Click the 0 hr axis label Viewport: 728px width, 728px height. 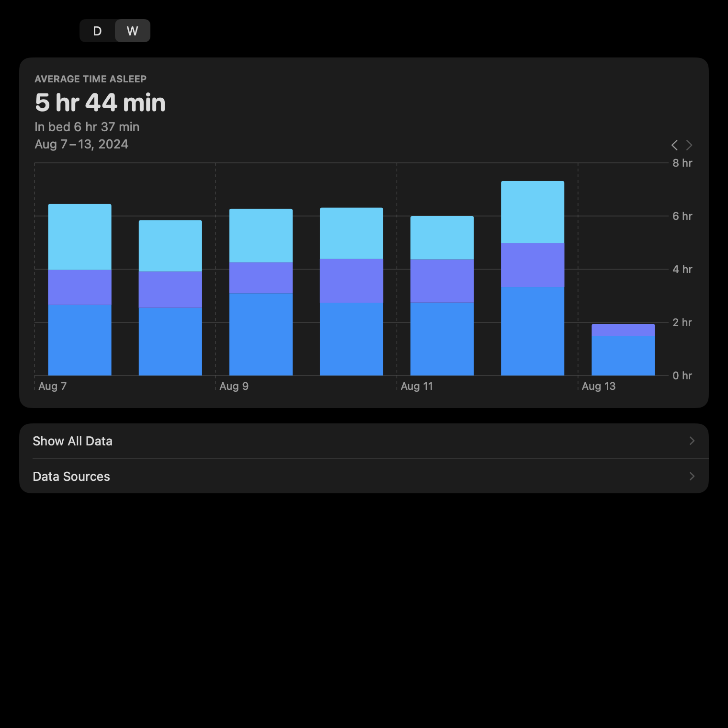[682, 375]
